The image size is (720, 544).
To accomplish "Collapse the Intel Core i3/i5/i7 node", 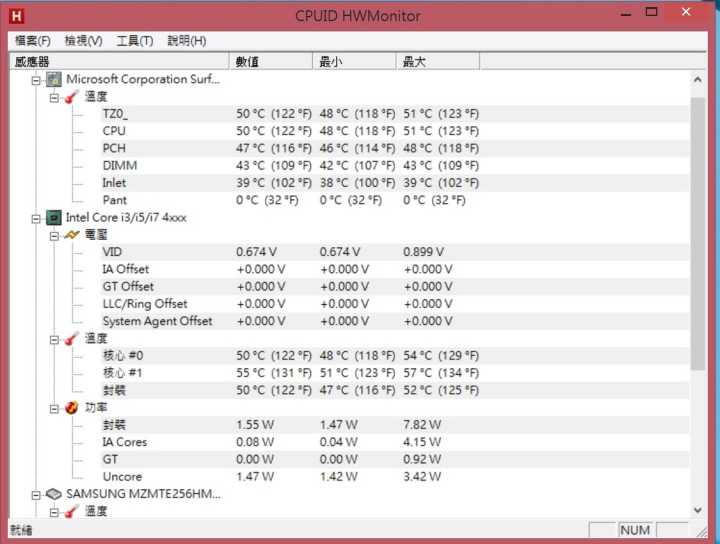I will tap(36, 219).
